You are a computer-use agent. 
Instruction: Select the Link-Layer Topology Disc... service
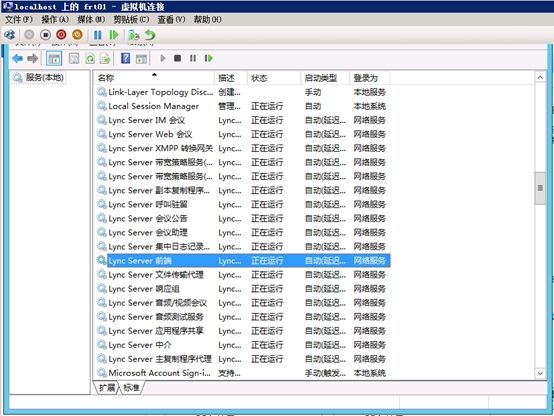242,92
